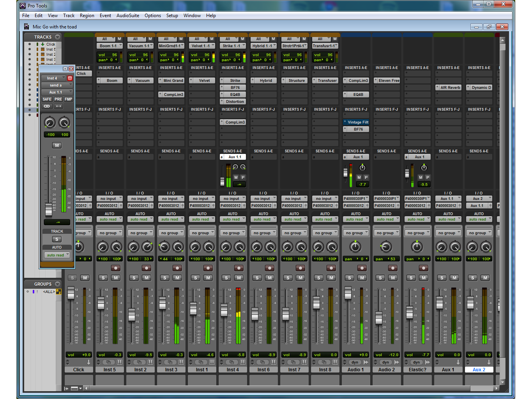532x399 pixels.
Task: Solo the Audio 2 track
Action: tap(380, 278)
